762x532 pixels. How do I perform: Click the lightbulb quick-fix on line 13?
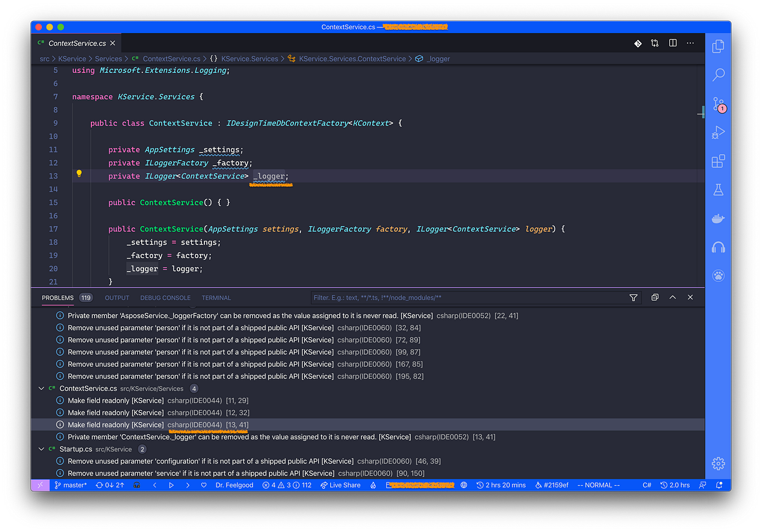(78, 173)
